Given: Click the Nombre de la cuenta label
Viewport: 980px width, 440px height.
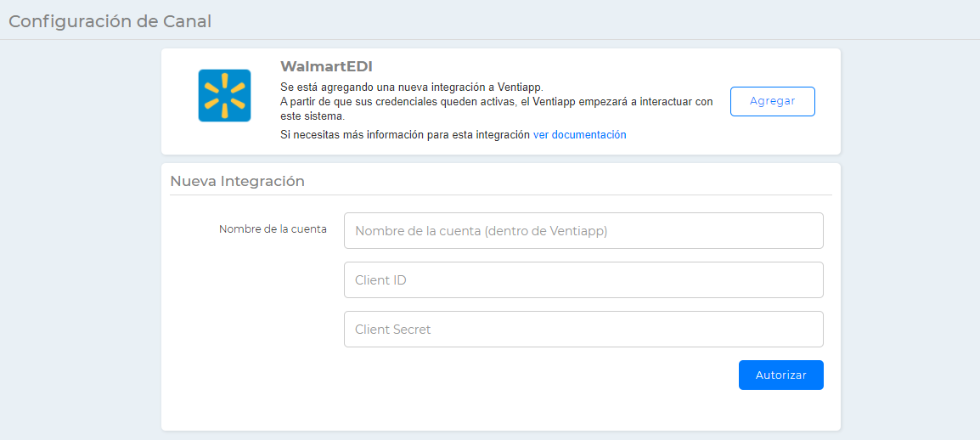Looking at the screenshot, I should click(x=273, y=229).
